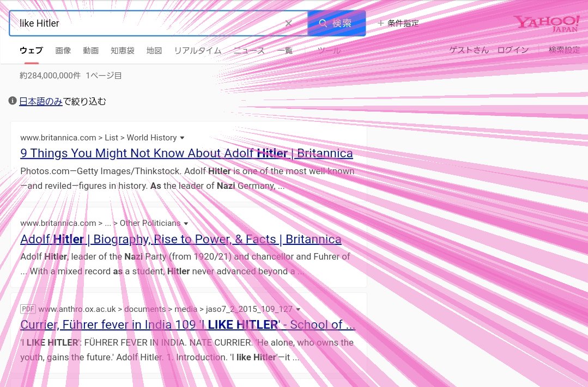Open 'Adolf Hitler | Biography' Britannica result
The image size is (588, 387).
click(181, 239)
